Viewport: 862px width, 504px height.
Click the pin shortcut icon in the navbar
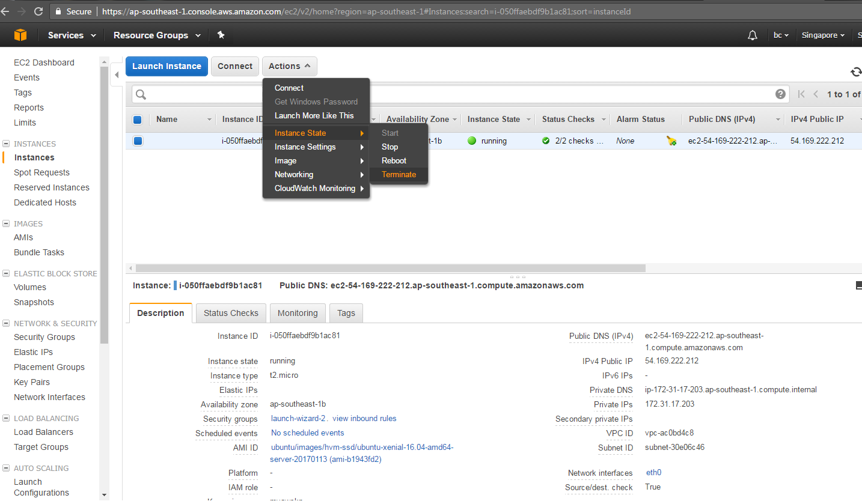pos(220,35)
